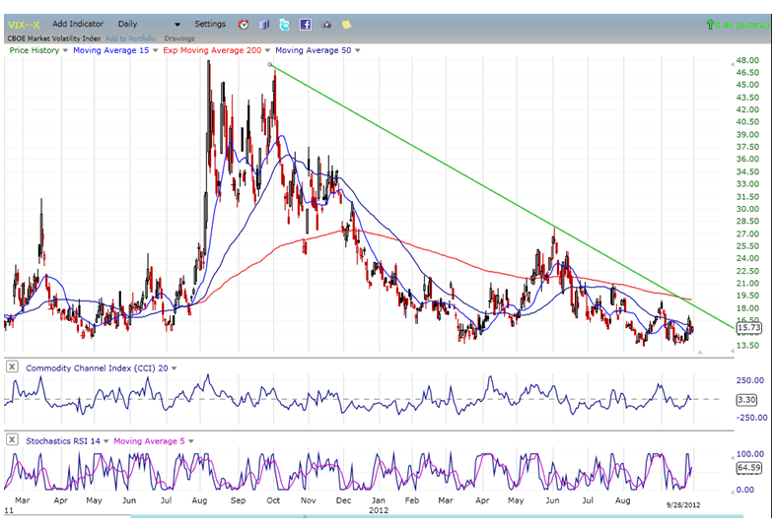Click the camera snapshot icon
Screen dimensions: 775x532
(325, 24)
